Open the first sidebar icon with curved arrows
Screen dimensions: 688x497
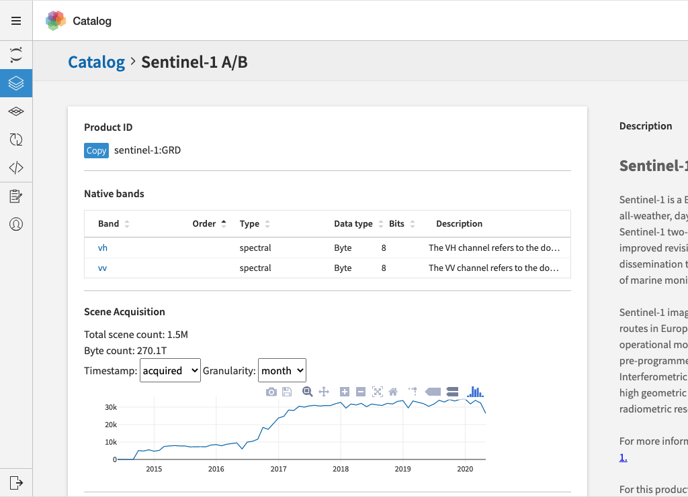click(x=16, y=55)
